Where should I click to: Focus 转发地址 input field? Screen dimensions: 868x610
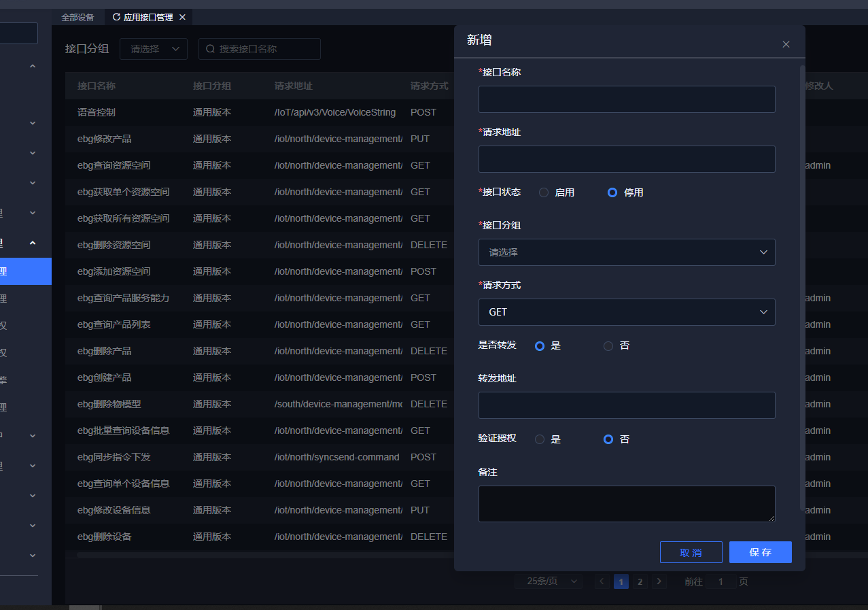click(x=627, y=405)
